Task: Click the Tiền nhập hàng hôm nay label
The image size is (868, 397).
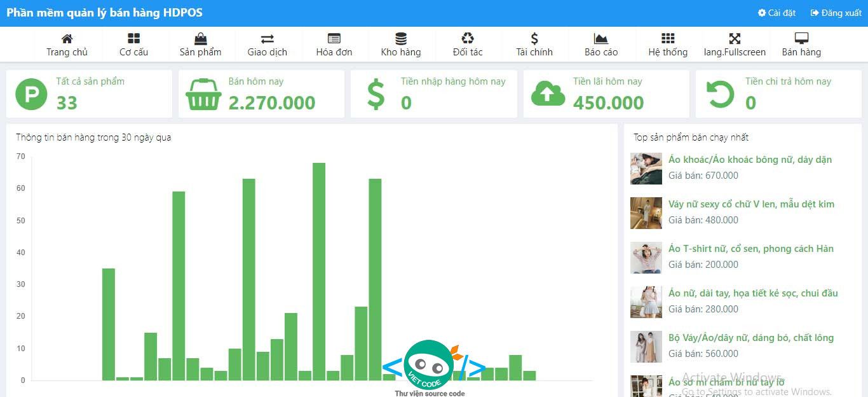Action: (453, 81)
